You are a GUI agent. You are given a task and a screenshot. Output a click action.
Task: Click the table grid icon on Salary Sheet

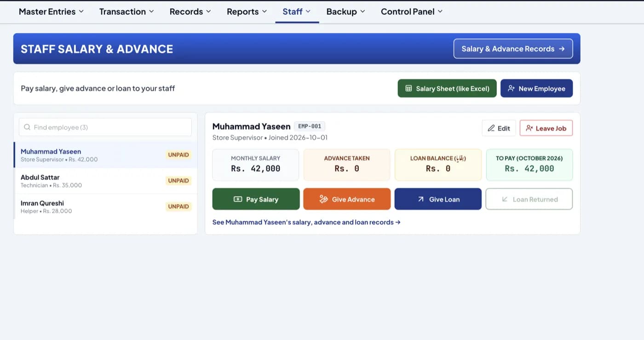click(x=408, y=88)
